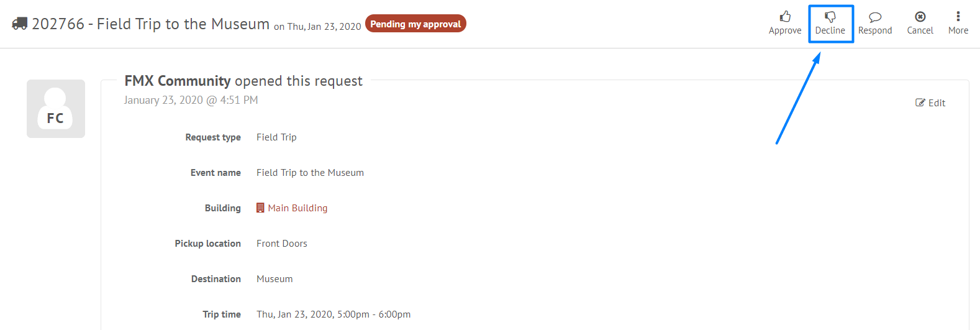Click the red building icon

pos(260,208)
